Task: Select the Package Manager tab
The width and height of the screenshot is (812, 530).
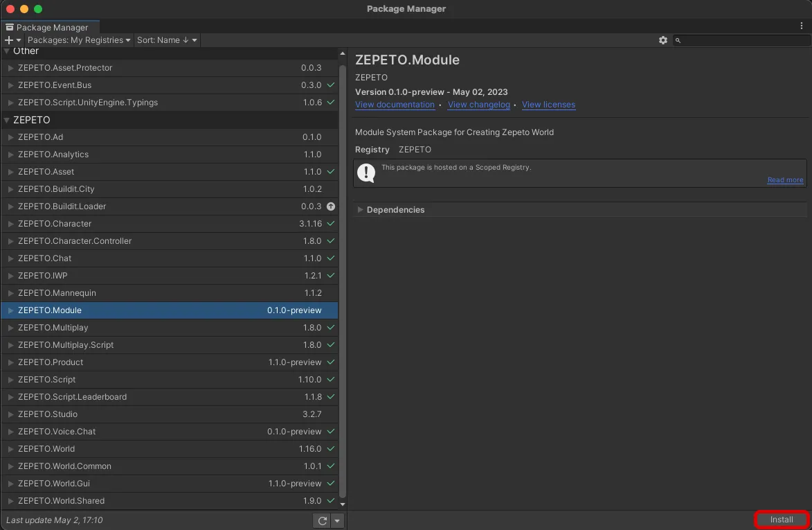Action: click(51, 27)
